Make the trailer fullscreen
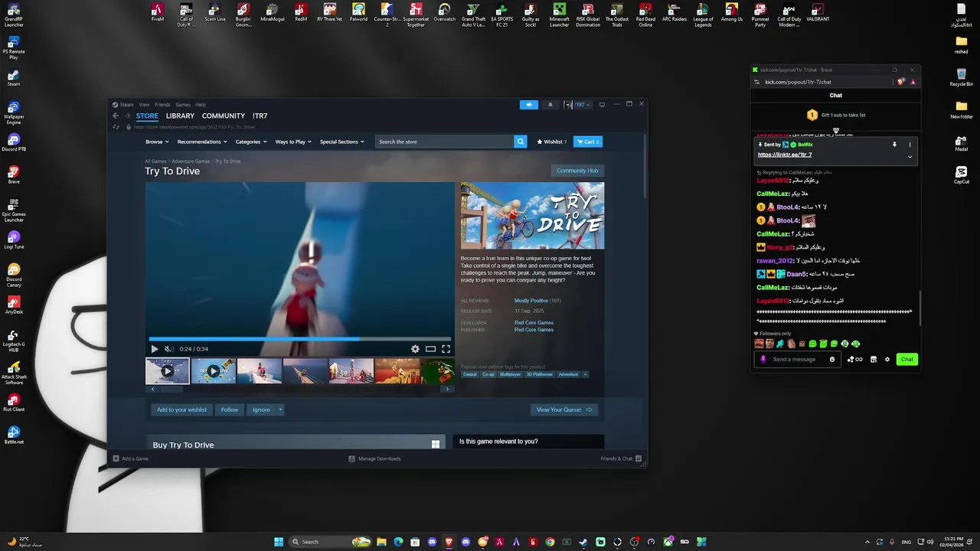Screen dimensions: 980x551 [446, 349]
